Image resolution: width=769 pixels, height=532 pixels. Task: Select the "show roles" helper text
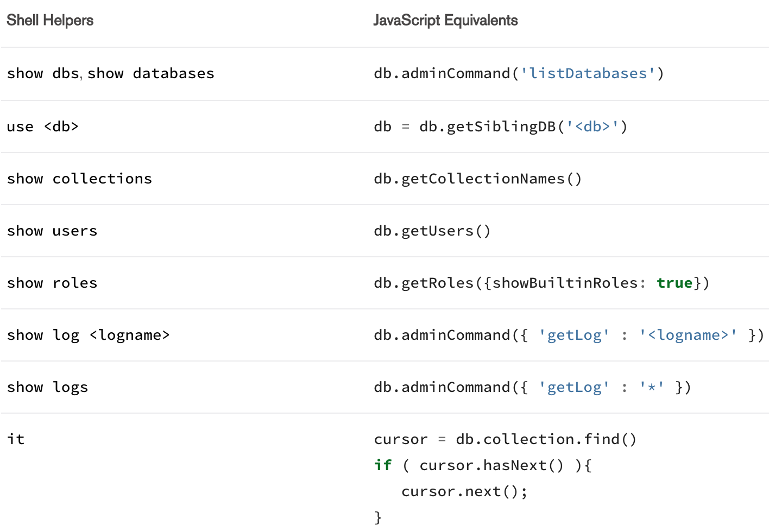[52, 283]
